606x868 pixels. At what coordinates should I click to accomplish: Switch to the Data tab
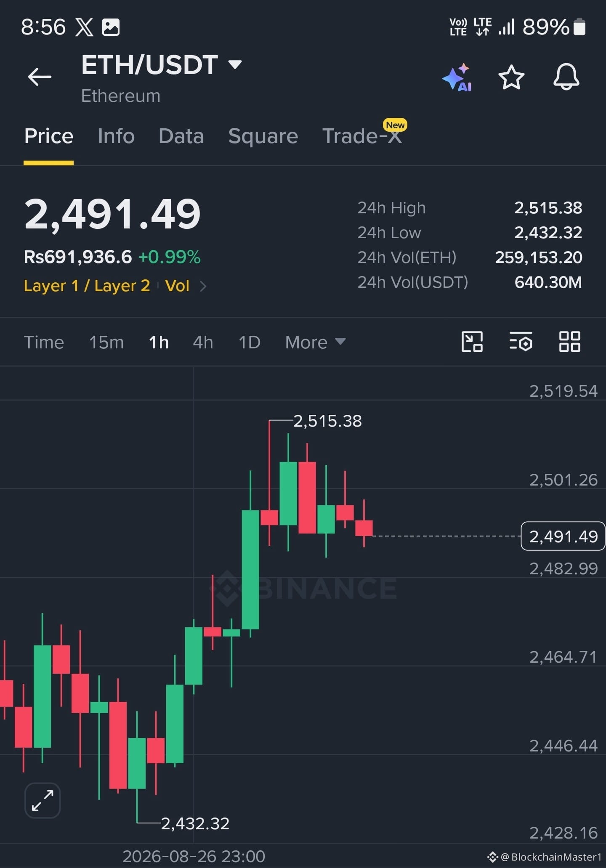pyautogui.click(x=181, y=136)
